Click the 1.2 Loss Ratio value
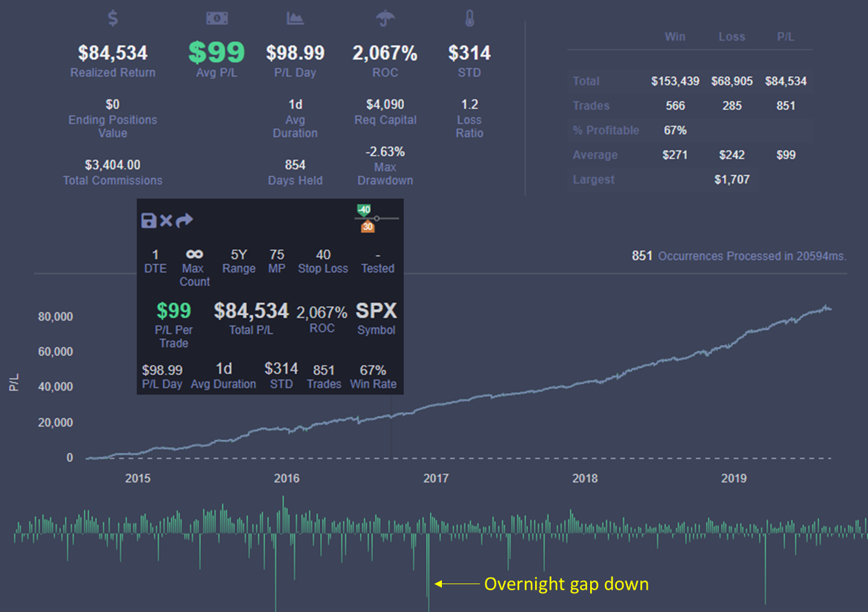 [x=469, y=104]
